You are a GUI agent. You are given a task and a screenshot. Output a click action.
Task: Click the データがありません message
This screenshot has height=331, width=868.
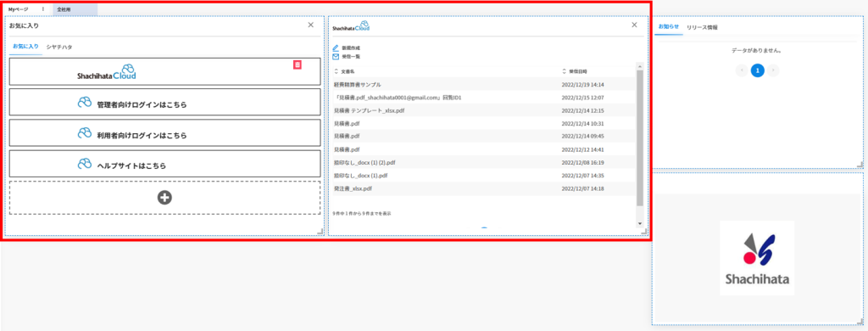coord(756,50)
